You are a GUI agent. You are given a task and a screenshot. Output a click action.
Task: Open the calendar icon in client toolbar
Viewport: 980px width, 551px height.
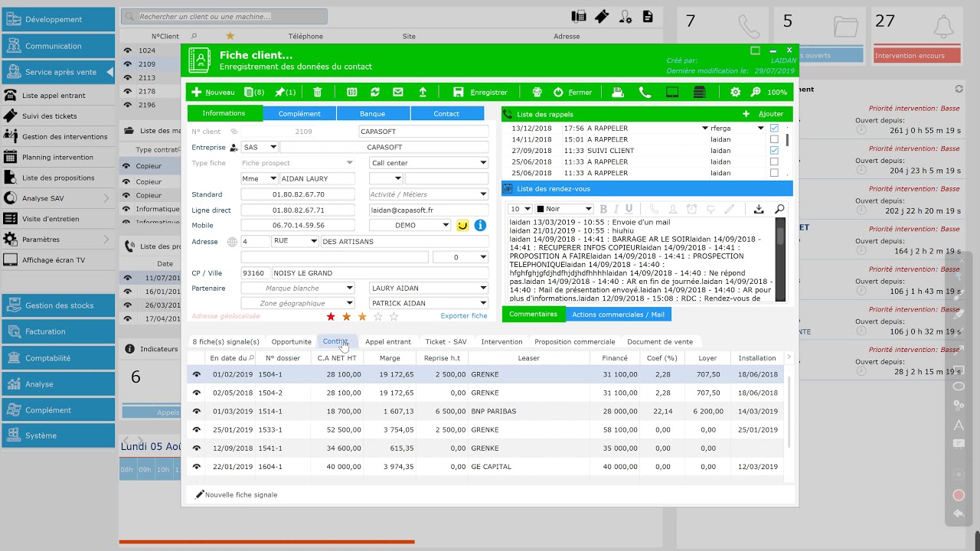coord(351,92)
